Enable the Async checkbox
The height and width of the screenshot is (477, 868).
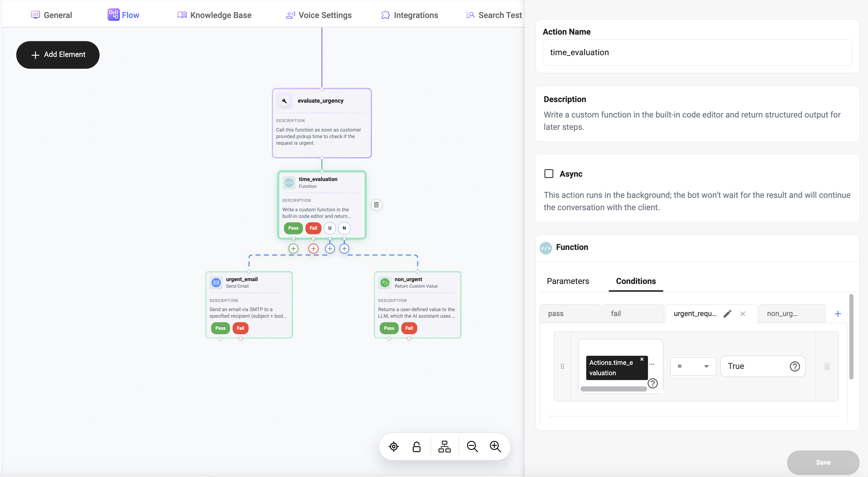coord(548,174)
